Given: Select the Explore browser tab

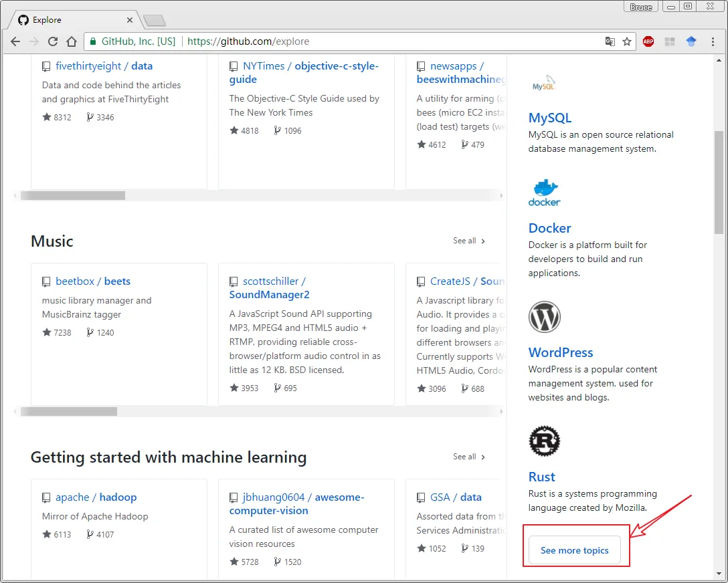Looking at the screenshot, I should [74, 20].
